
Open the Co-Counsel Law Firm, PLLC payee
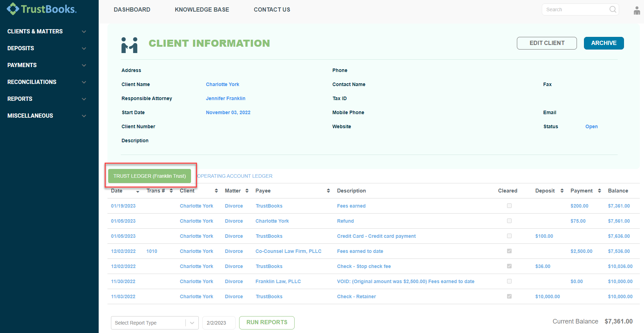pos(289,251)
